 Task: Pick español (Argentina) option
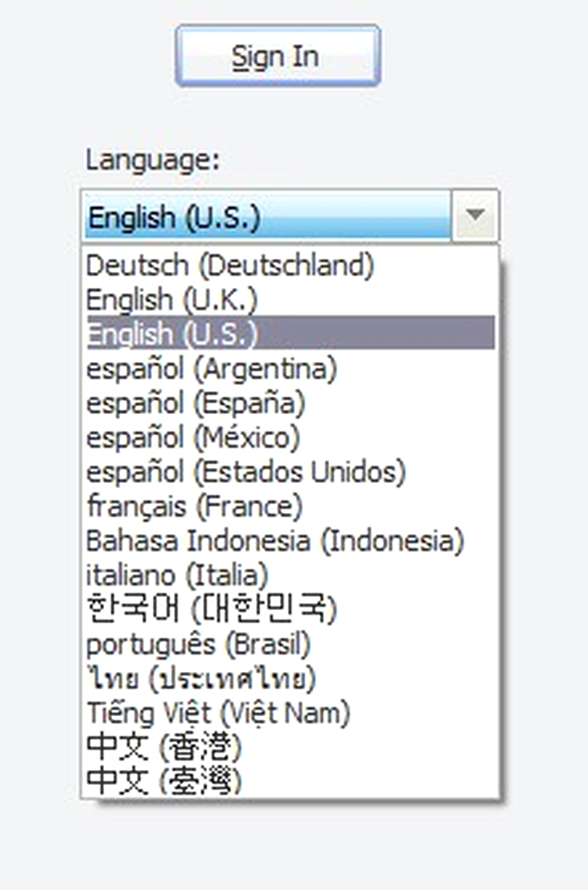[x=290, y=368]
